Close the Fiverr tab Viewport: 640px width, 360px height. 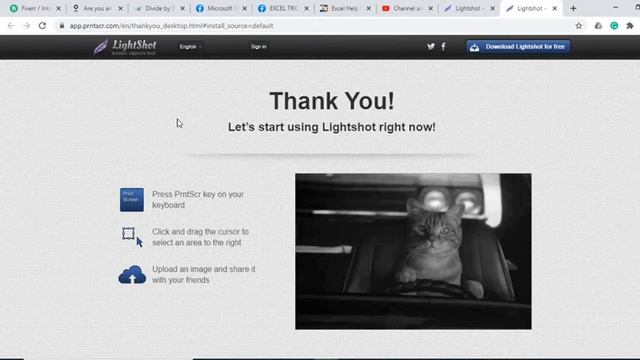tap(58, 8)
